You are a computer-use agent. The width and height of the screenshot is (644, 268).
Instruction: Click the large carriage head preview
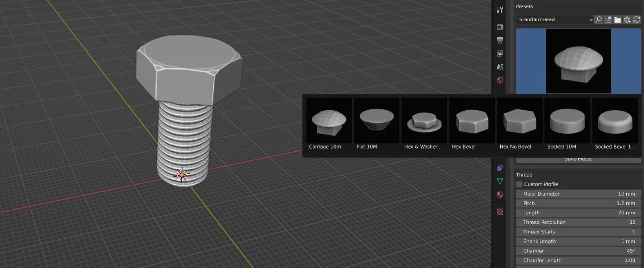pyautogui.click(x=578, y=61)
